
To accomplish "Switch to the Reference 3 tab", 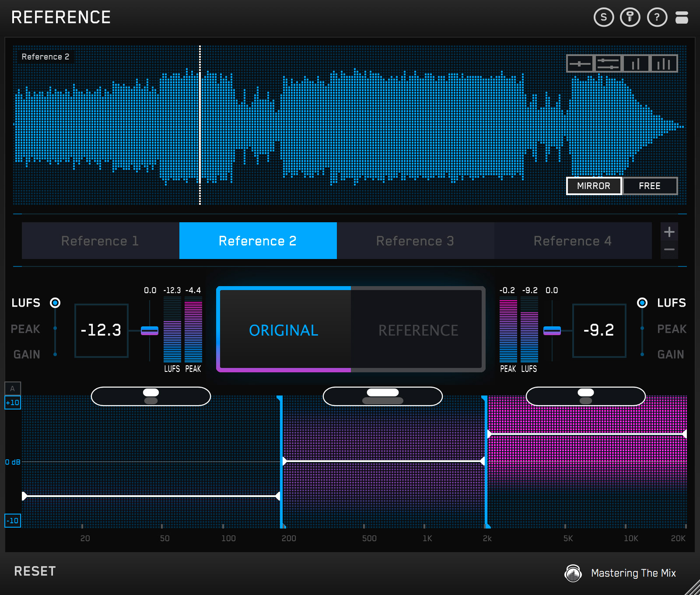I will click(415, 241).
